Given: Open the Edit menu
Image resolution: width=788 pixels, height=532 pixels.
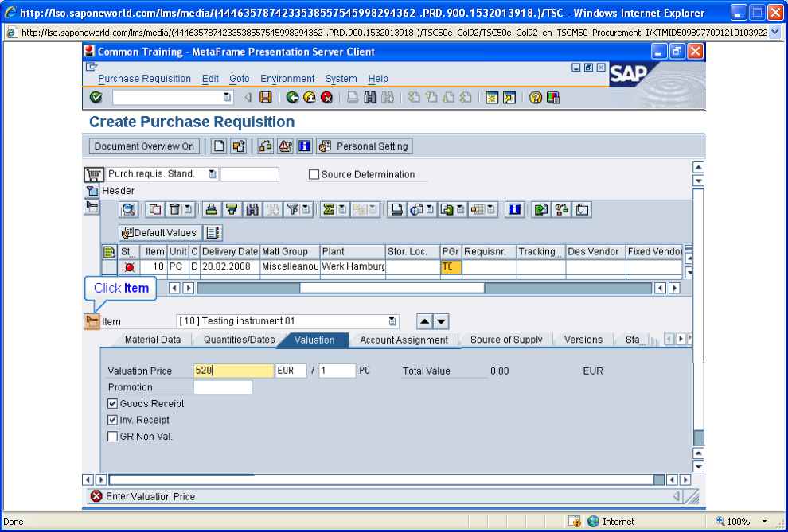Looking at the screenshot, I should [210, 79].
